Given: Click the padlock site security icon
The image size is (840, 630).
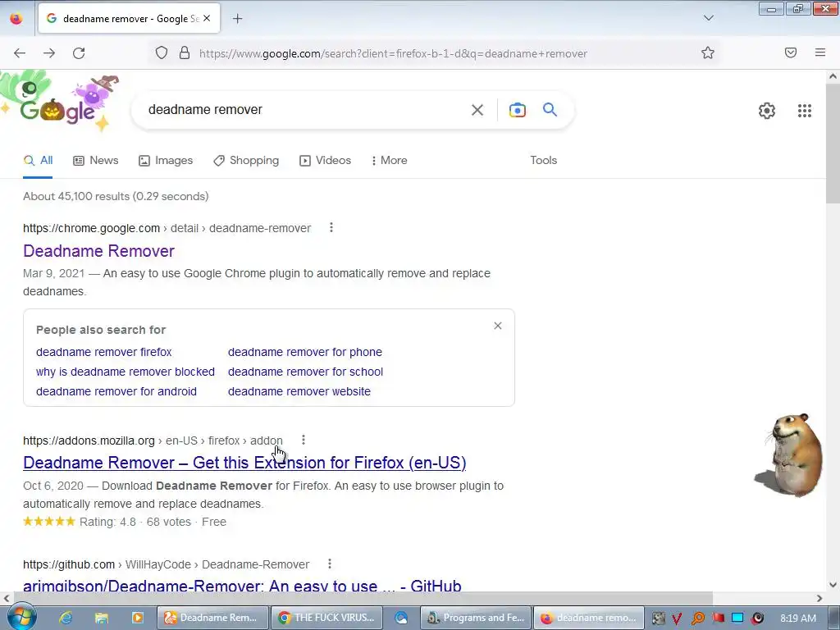Looking at the screenshot, I should point(185,53).
